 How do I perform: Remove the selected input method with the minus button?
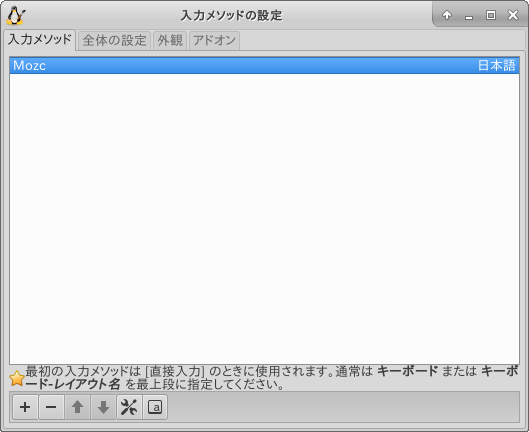pyautogui.click(x=51, y=407)
